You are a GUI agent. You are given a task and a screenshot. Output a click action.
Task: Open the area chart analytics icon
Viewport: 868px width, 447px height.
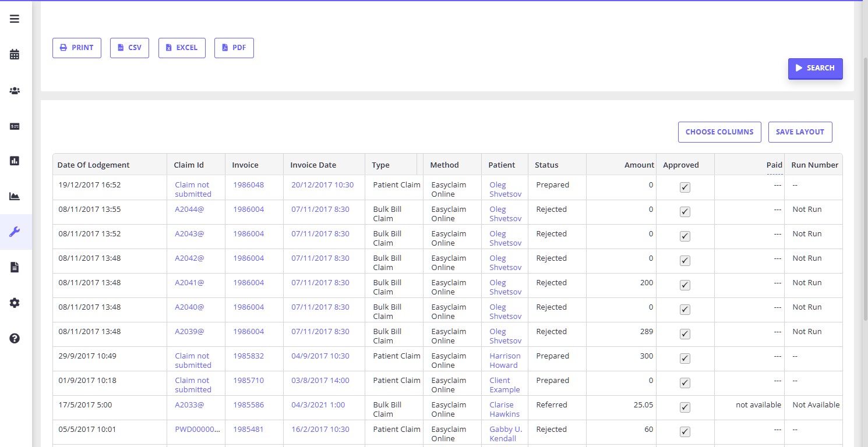(15, 196)
